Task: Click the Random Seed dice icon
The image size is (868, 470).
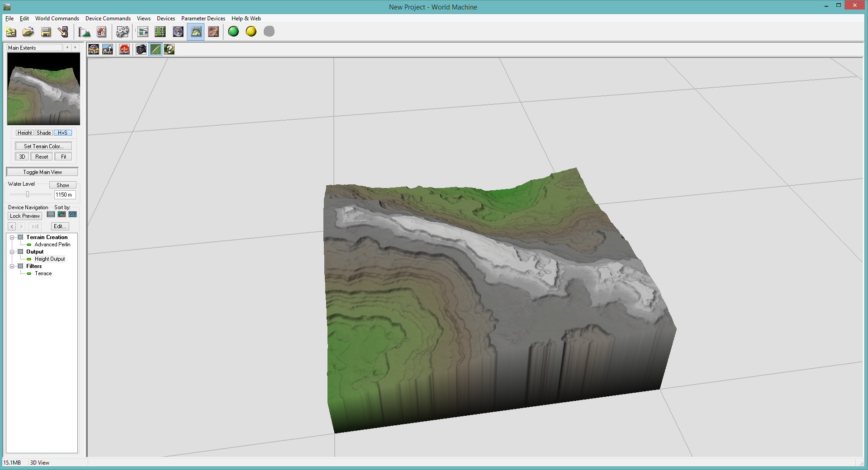Action: pyautogui.click(x=123, y=32)
